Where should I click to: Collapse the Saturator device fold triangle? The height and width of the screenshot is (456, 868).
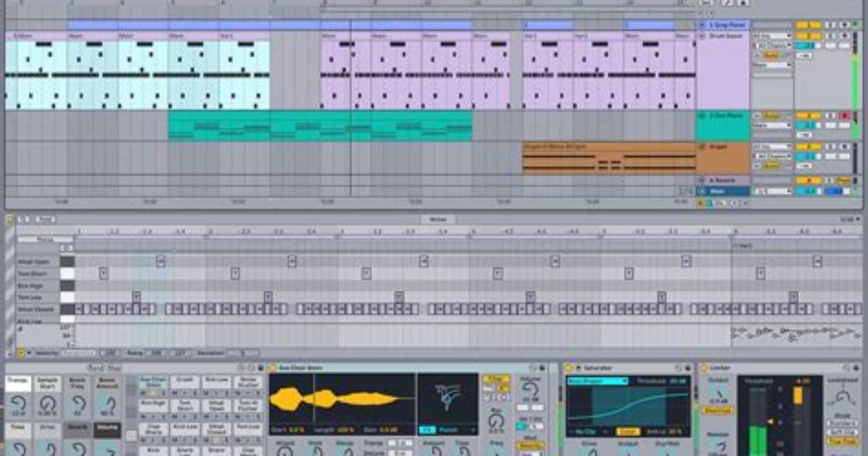(x=578, y=368)
